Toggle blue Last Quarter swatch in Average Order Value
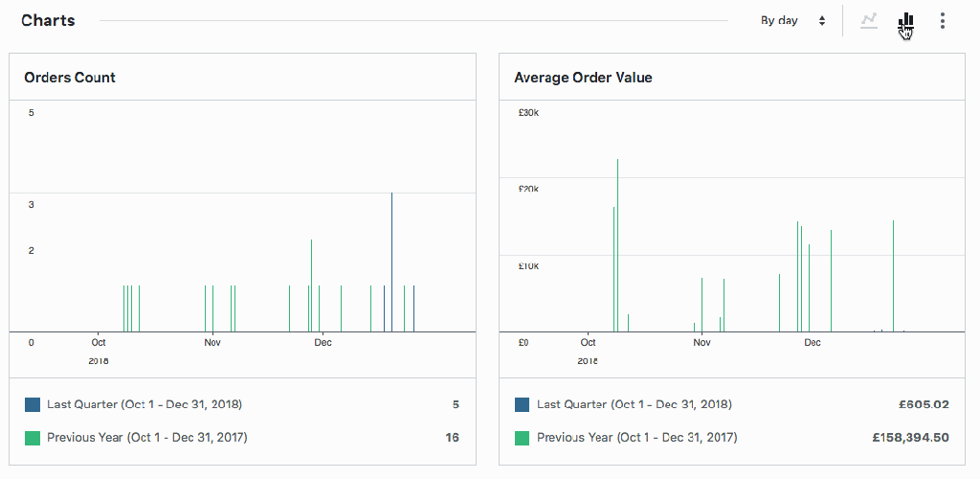Viewport: 980px width, 479px height. tap(523, 405)
